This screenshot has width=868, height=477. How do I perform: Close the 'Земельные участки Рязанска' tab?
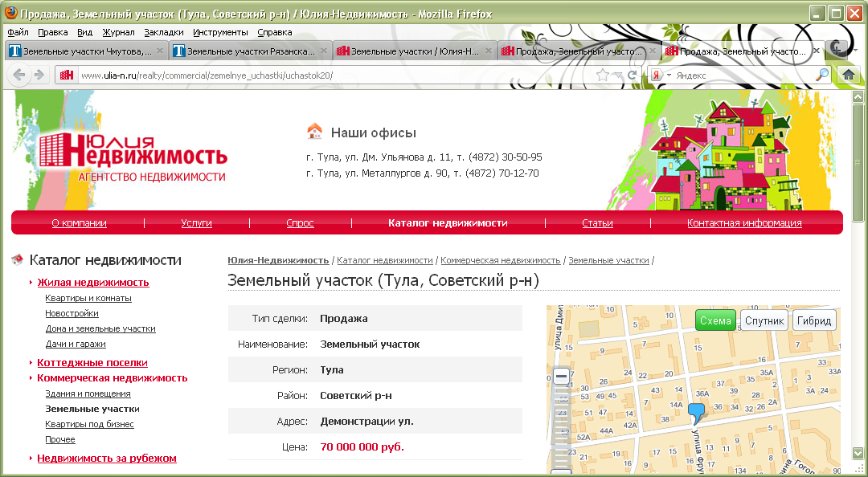pos(324,51)
